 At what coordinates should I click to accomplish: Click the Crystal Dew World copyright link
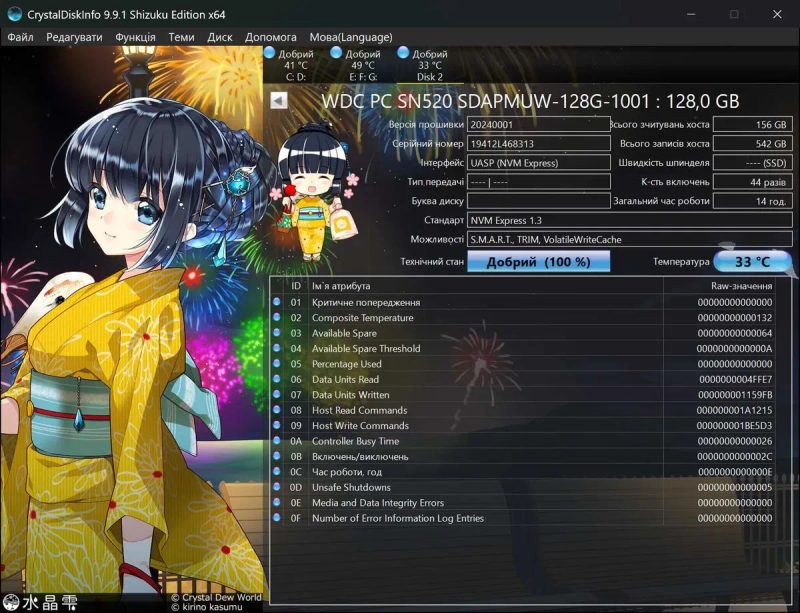pyautogui.click(x=216, y=597)
